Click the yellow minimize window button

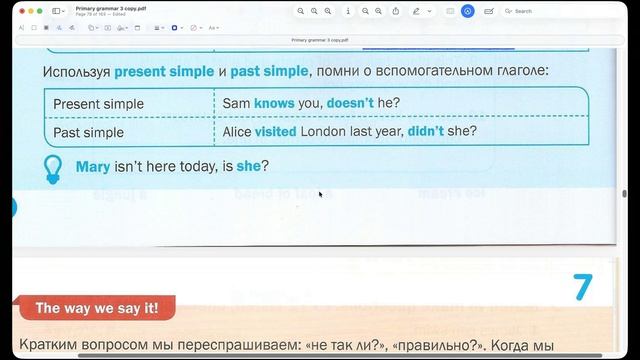click(31, 11)
